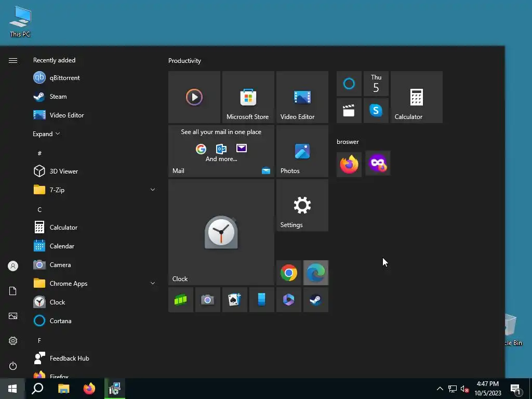Screen dimensions: 532x399
Task: Expand the Recently added list
Action: point(46,134)
